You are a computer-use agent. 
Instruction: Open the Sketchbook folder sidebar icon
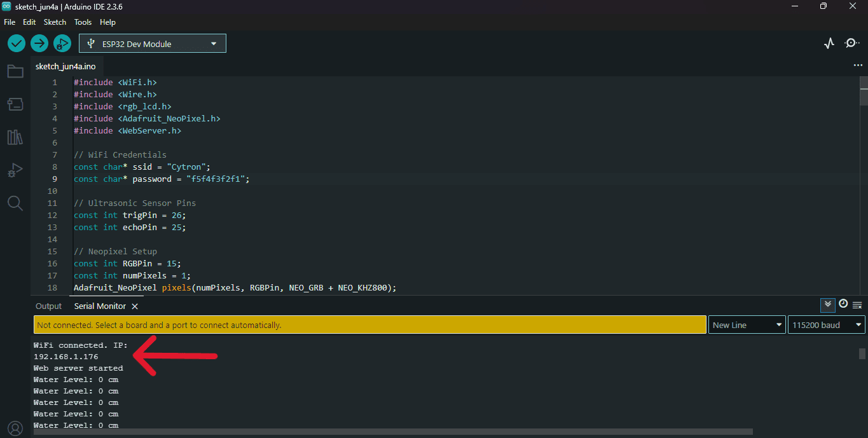(x=15, y=71)
